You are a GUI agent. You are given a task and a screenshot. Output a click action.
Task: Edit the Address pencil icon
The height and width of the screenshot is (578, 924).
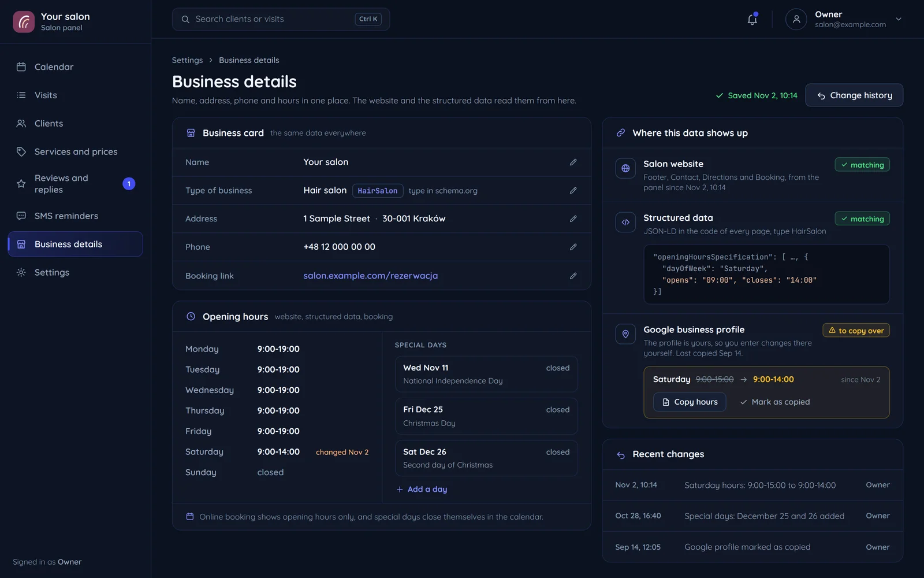tap(573, 218)
